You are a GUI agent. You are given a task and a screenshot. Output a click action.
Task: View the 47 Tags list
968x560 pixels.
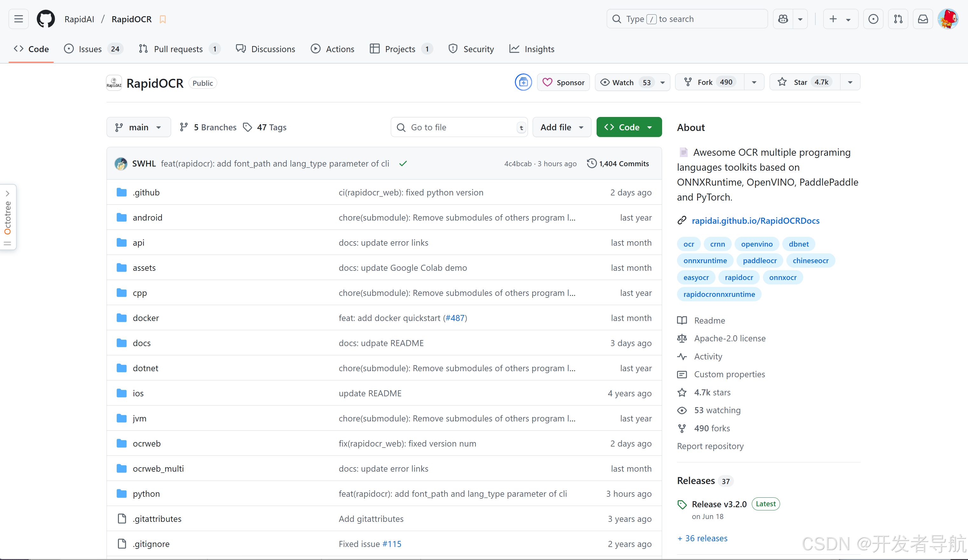pos(265,127)
